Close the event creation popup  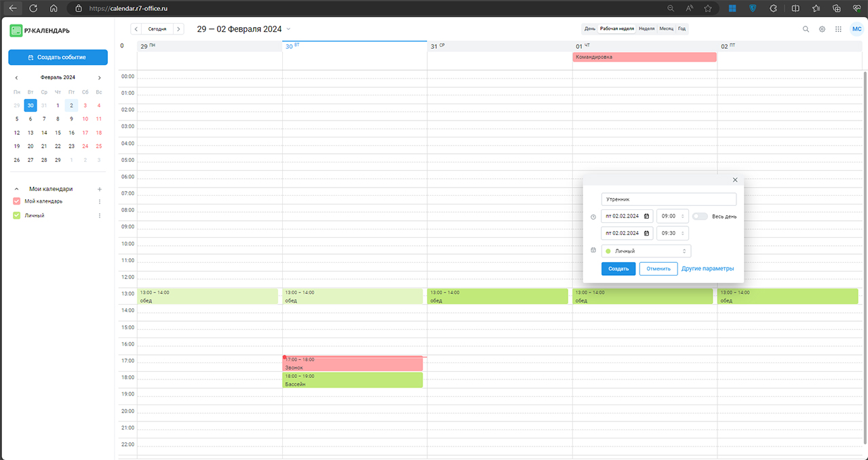[x=735, y=180]
